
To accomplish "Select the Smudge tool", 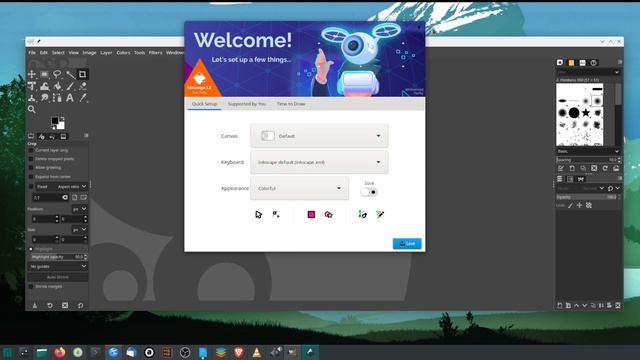I will 44,98.
